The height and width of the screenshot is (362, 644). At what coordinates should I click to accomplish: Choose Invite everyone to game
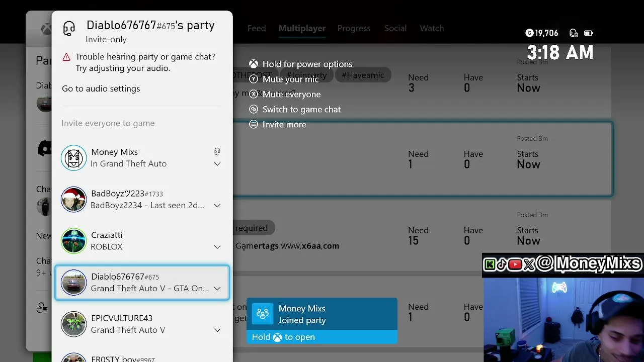(x=108, y=123)
